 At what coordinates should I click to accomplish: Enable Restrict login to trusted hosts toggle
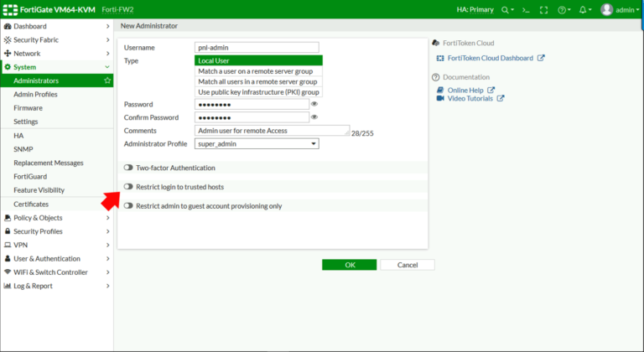click(x=128, y=187)
